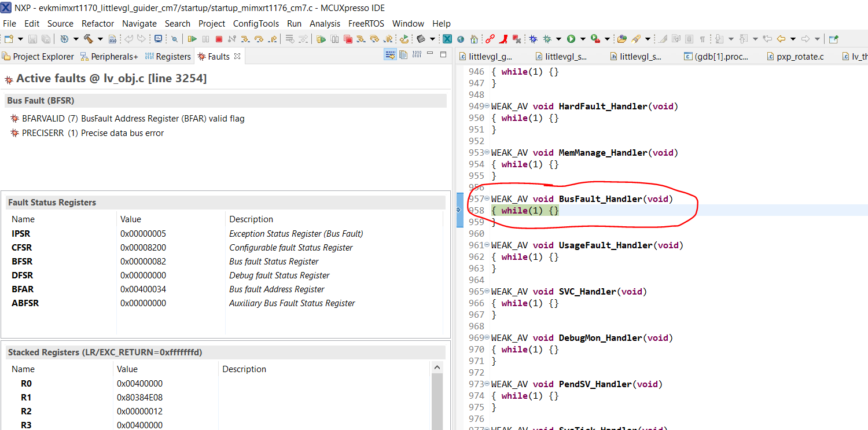The width and height of the screenshot is (868, 430).
Task: Click the Step Return icon
Action: tap(272, 39)
